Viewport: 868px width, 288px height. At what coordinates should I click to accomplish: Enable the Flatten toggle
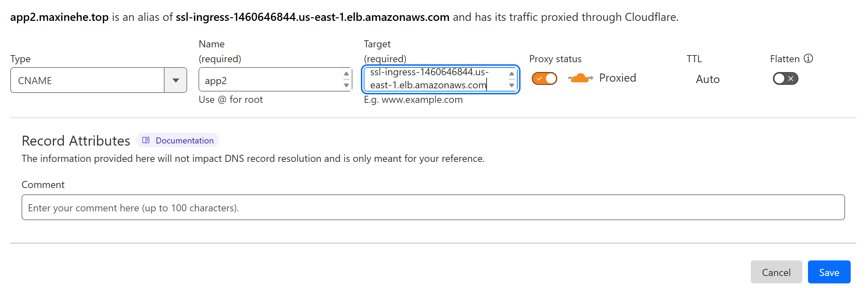(785, 78)
